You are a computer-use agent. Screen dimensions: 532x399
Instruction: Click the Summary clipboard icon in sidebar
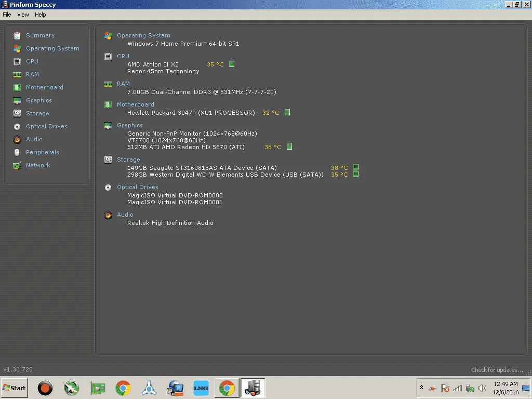pos(17,36)
